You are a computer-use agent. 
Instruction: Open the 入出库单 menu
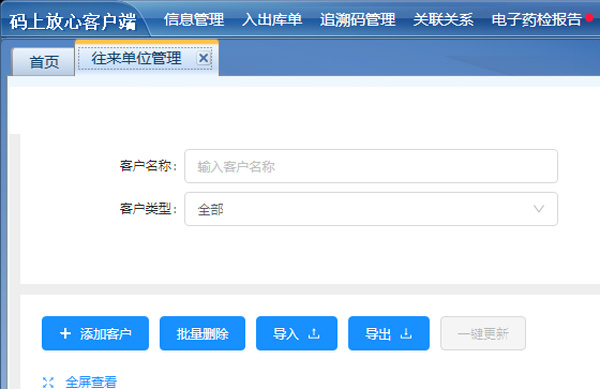[272, 20]
